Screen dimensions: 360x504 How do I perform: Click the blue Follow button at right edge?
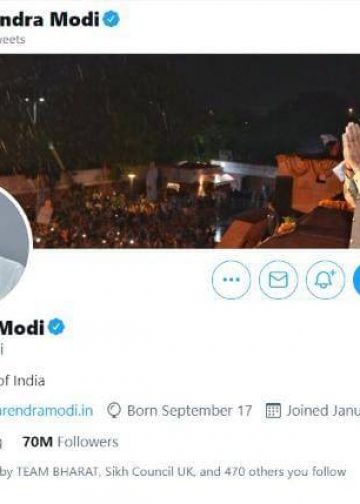coord(356,280)
